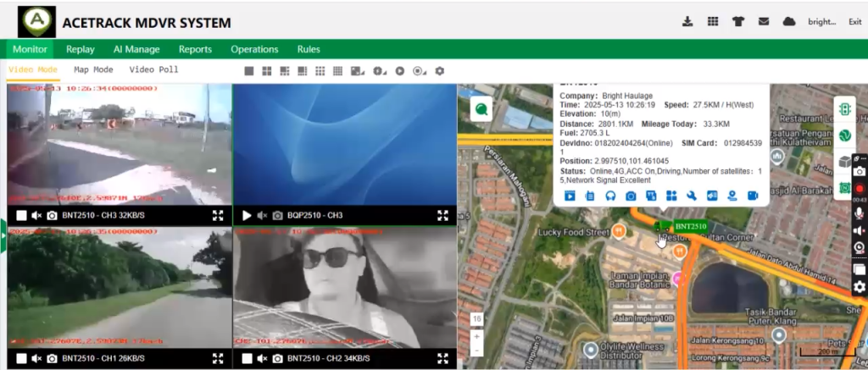This screenshot has height=370, width=868.
Task: Stop the BNT2510 CH1 video stream
Action: [21, 359]
